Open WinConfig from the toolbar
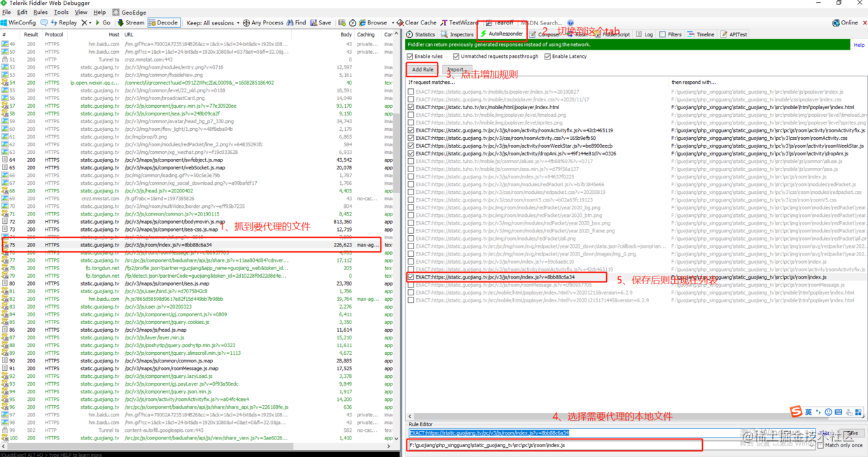Screen dimensions: 868x457 click(19, 22)
